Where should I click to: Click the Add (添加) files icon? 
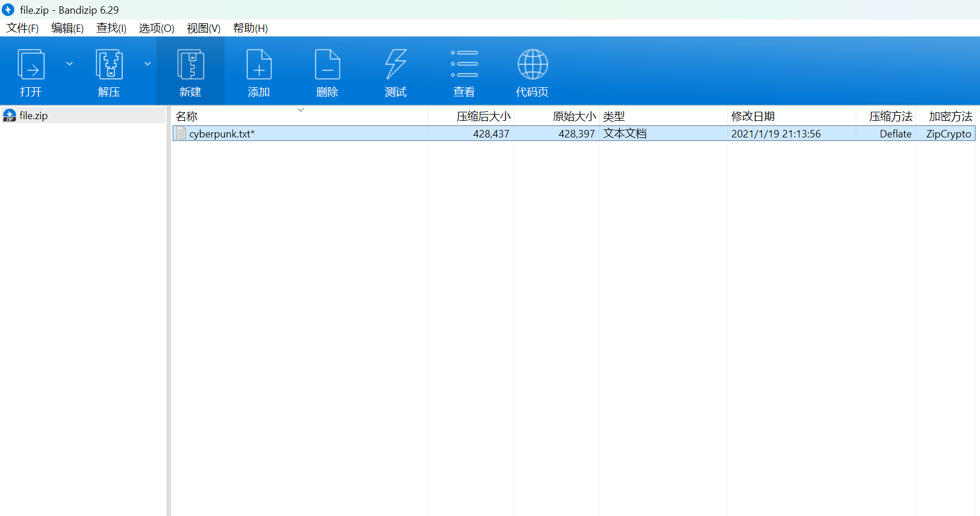click(259, 64)
